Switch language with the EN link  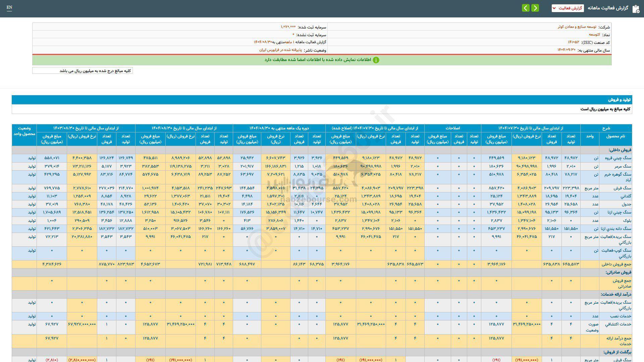coord(9,7)
